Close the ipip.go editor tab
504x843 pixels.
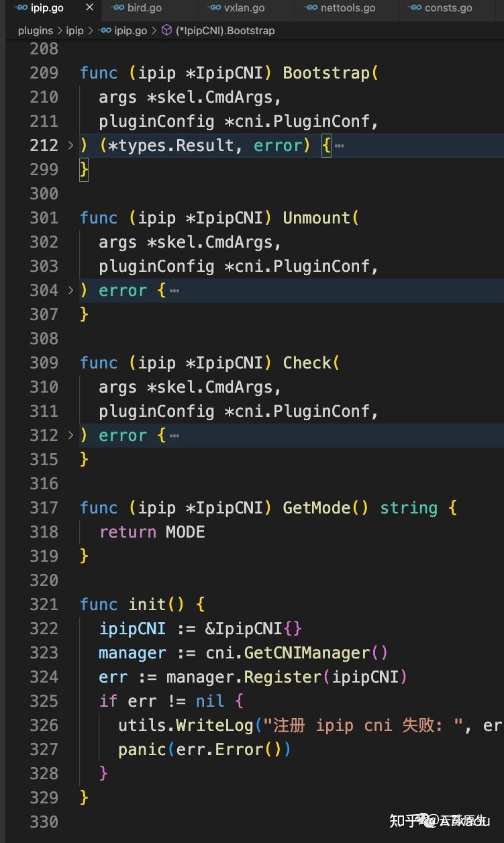pos(90,8)
